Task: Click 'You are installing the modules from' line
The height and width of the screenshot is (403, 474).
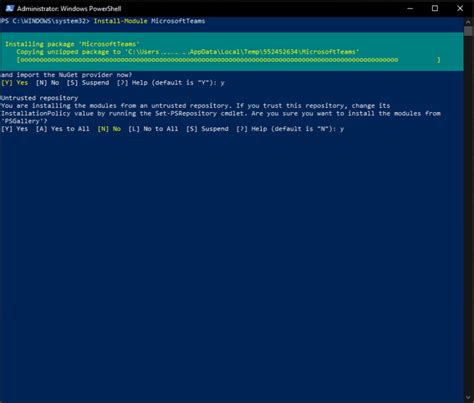Action: point(195,106)
